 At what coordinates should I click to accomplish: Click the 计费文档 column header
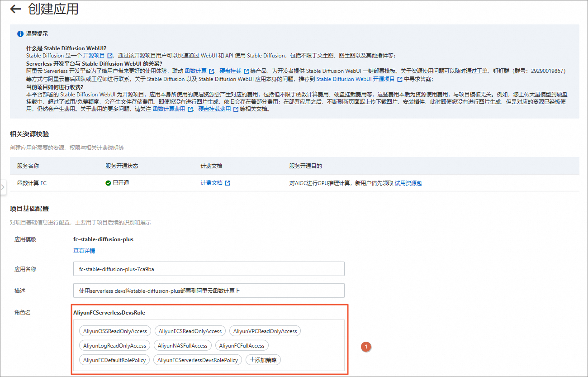coord(211,166)
